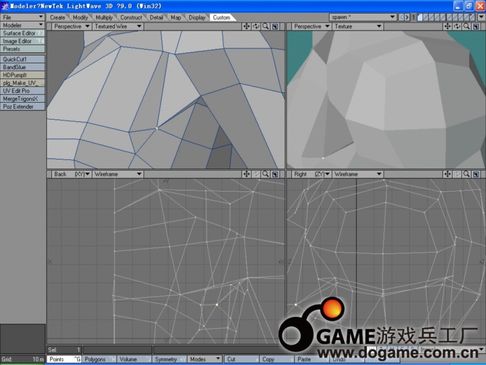This screenshot has height=365, width=486.
Task: Open the Back (XY) view type dropdown
Action: (72, 174)
